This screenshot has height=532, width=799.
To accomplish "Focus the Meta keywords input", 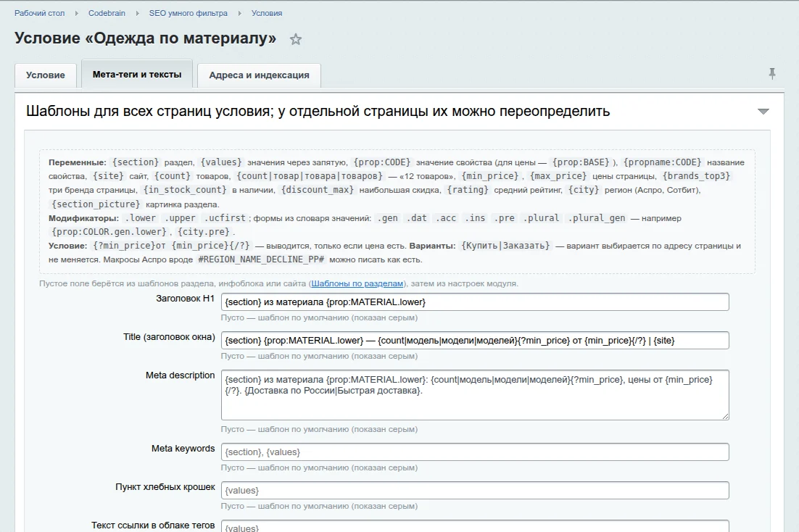I will [475, 452].
